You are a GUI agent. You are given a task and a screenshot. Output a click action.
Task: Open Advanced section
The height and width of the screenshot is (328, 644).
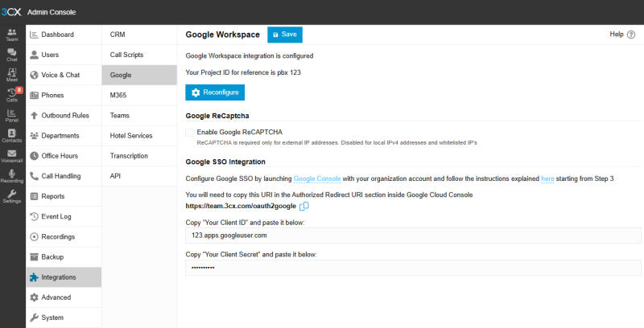coord(64,297)
